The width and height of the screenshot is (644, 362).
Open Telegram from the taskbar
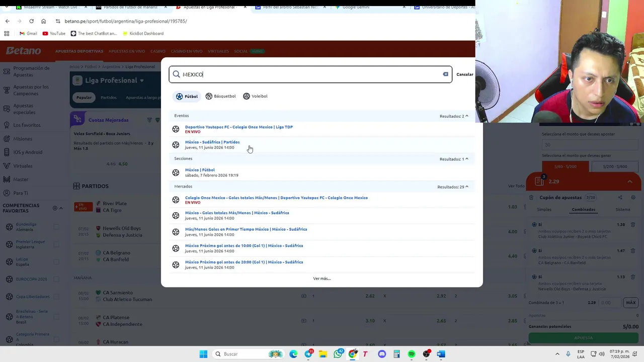tap(308, 354)
